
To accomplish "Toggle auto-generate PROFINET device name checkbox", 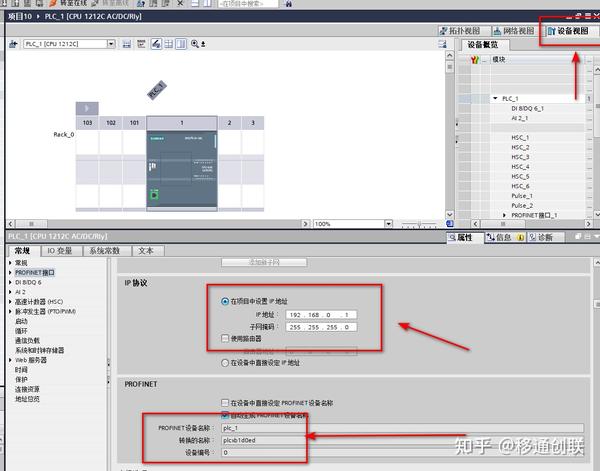I will coord(225,415).
